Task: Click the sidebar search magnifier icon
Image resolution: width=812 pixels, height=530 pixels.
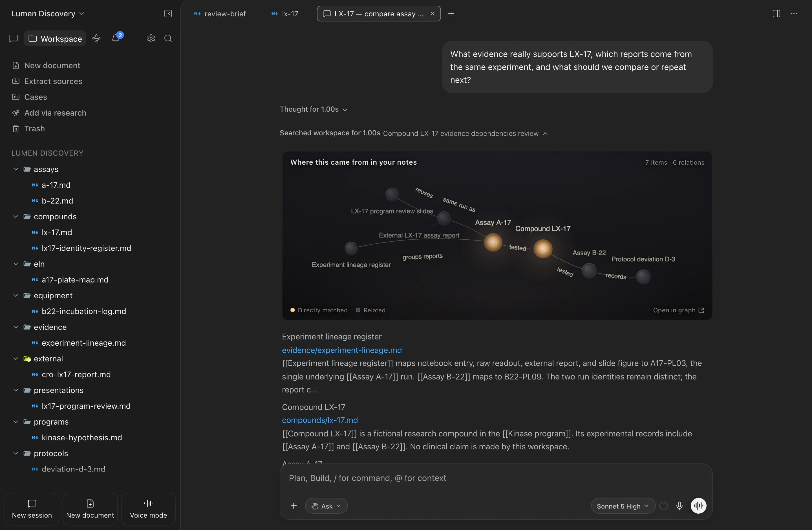Action: [x=168, y=39]
